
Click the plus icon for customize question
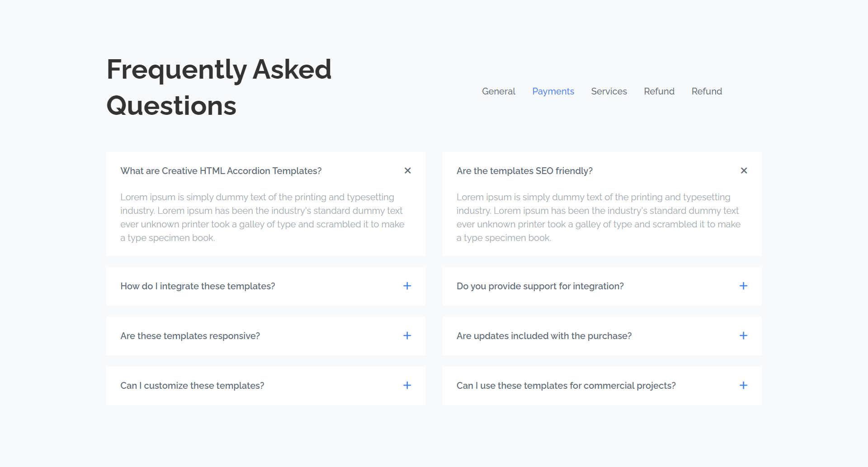tap(407, 385)
